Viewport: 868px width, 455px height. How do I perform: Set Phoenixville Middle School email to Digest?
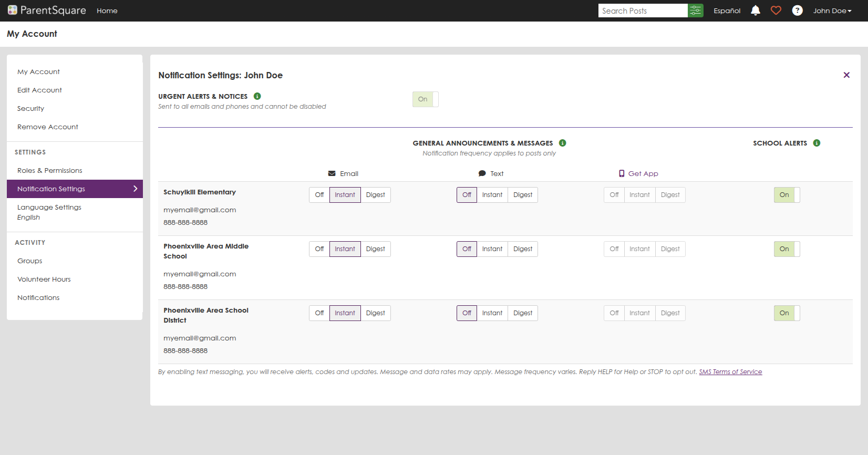pyautogui.click(x=376, y=249)
